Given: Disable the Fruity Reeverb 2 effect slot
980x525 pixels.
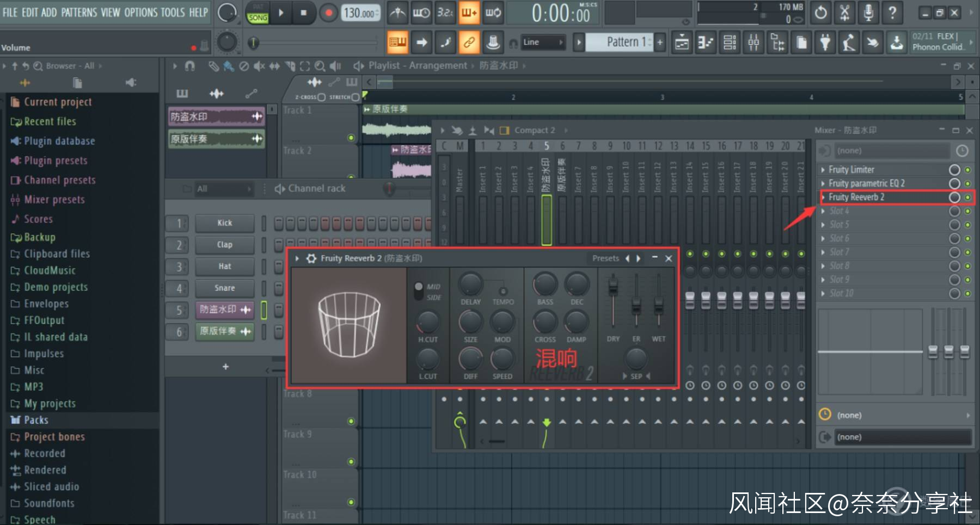Looking at the screenshot, I should click(x=954, y=197).
